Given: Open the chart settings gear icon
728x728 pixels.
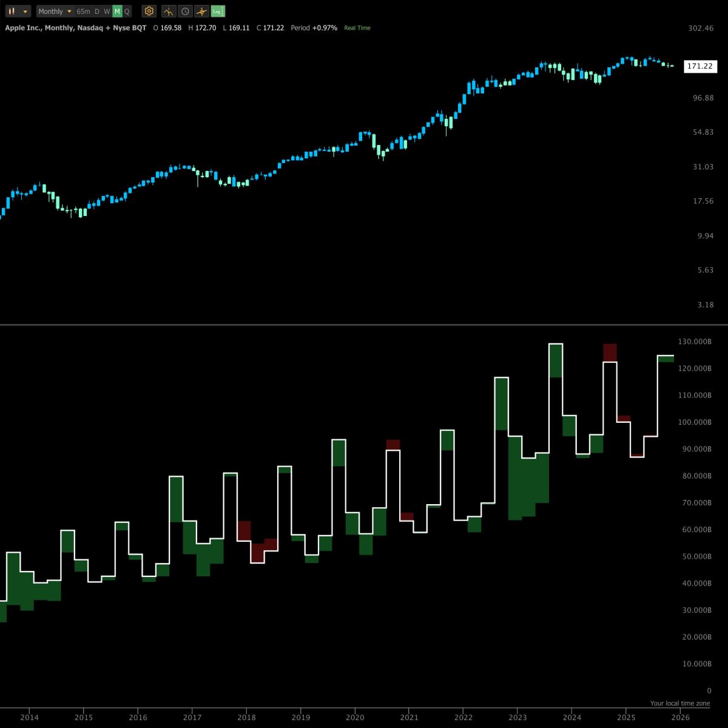Looking at the screenshot, I should 149,11.
